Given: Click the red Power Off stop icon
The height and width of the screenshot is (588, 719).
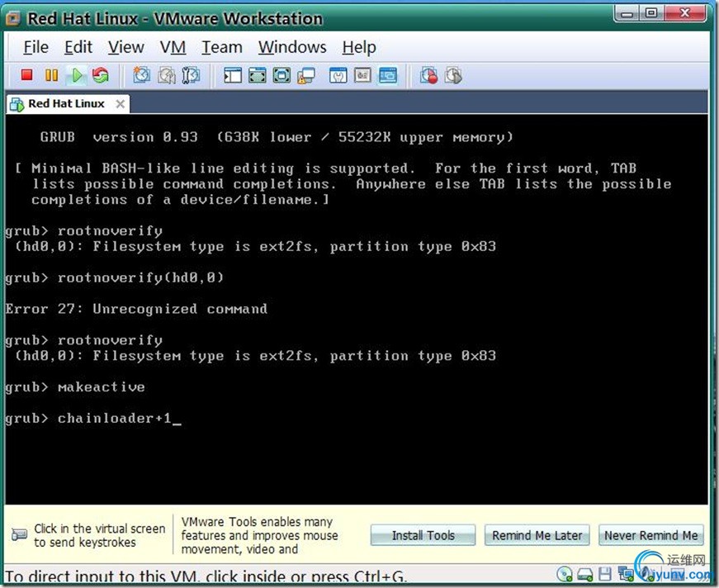Looking at the screenshot, I should tap(26, 75).
